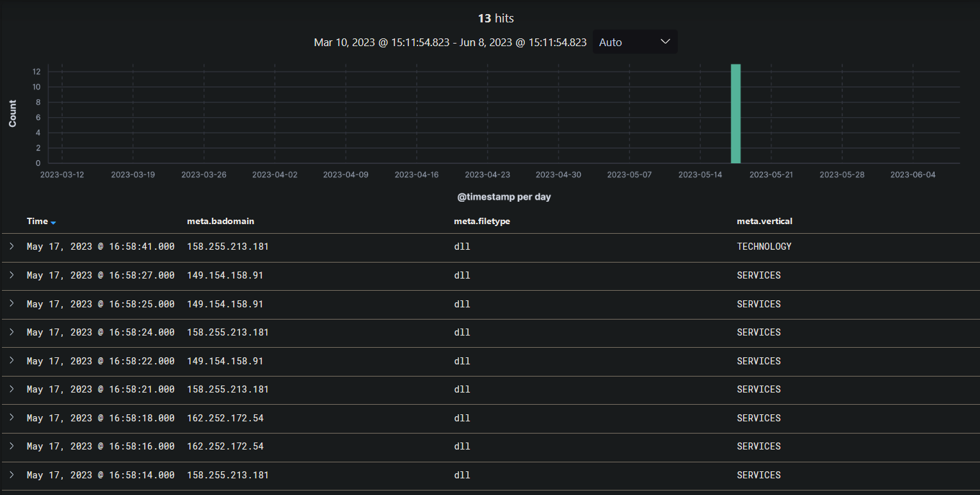Click the green histogram bar

tap(736, 113)
